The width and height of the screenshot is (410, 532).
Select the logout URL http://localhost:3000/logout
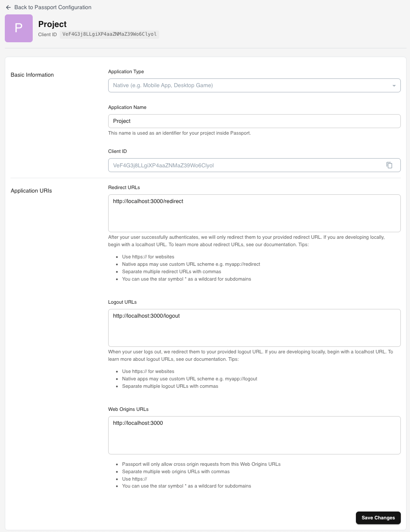(x=147, y=315)
